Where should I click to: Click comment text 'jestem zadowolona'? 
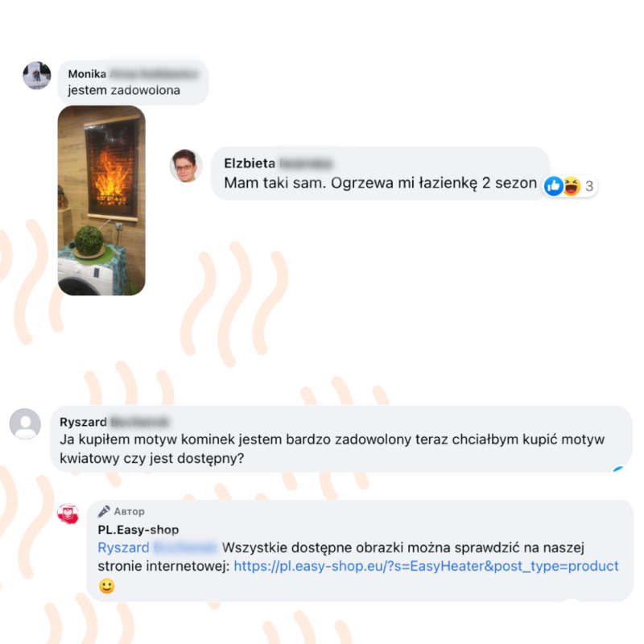124,90
